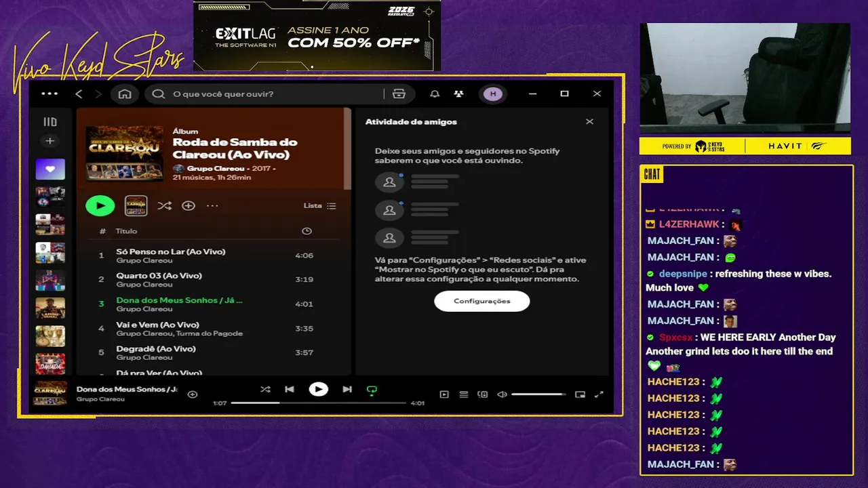The width and height of the screenshot is (868, 488).
Task: Click the webcam feed overlay
Action: point(745,79)
